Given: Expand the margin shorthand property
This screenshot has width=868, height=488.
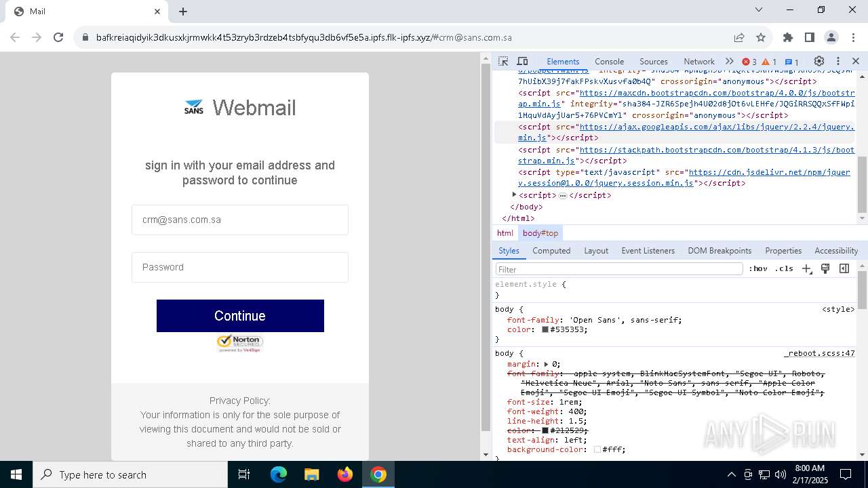Looking at the screenshot, I should [x=546, y=364].
